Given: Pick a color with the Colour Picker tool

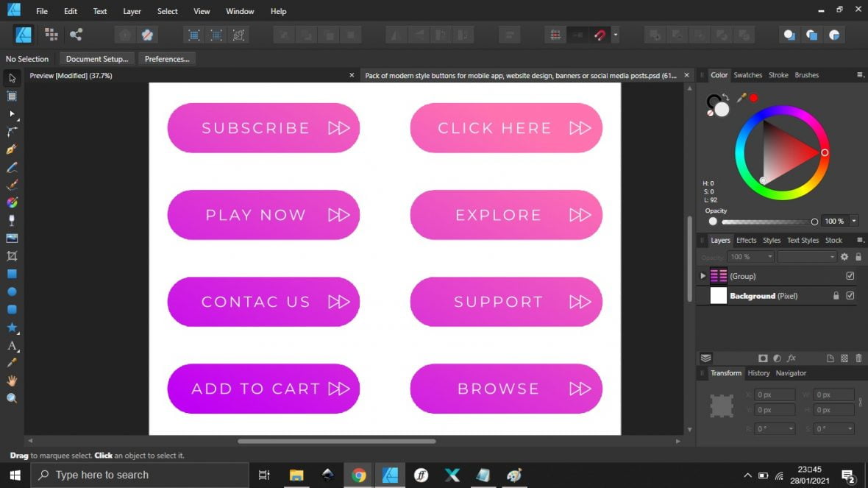Looking at the screenshot, I should (12, 361).
